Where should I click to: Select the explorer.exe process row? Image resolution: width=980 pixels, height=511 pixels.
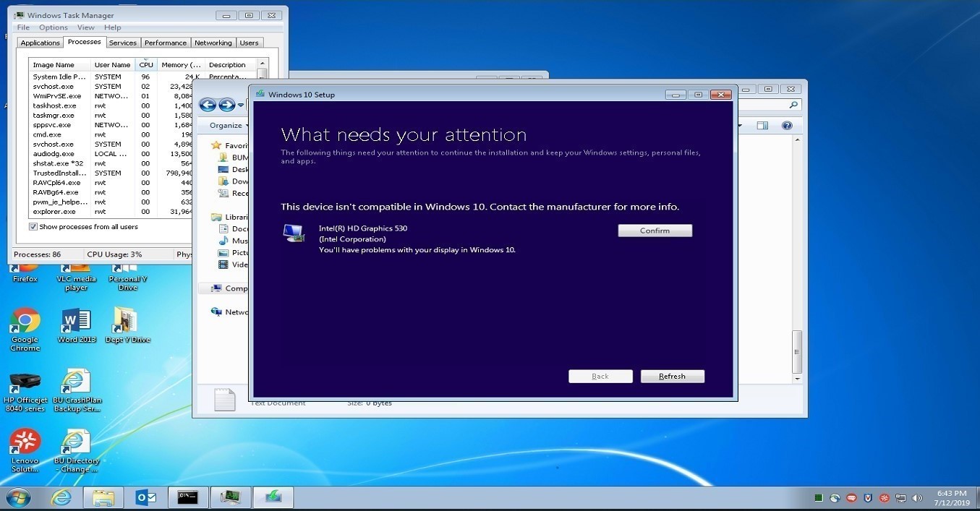coord(143,212)
